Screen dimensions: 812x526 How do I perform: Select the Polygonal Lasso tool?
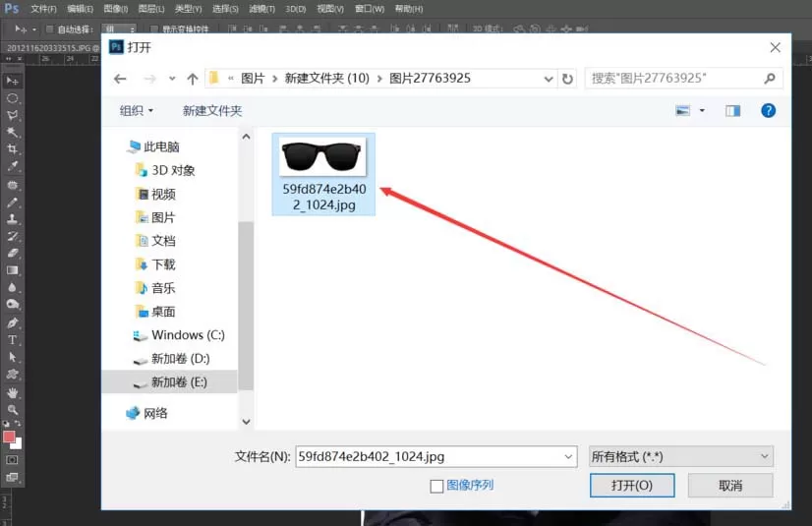click(x=12, y=115)
